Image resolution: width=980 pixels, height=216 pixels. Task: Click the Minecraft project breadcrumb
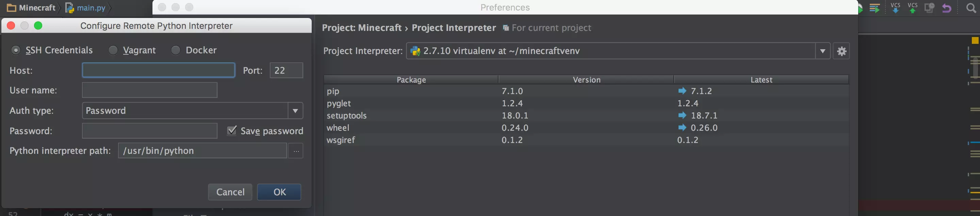click(32, 7)
